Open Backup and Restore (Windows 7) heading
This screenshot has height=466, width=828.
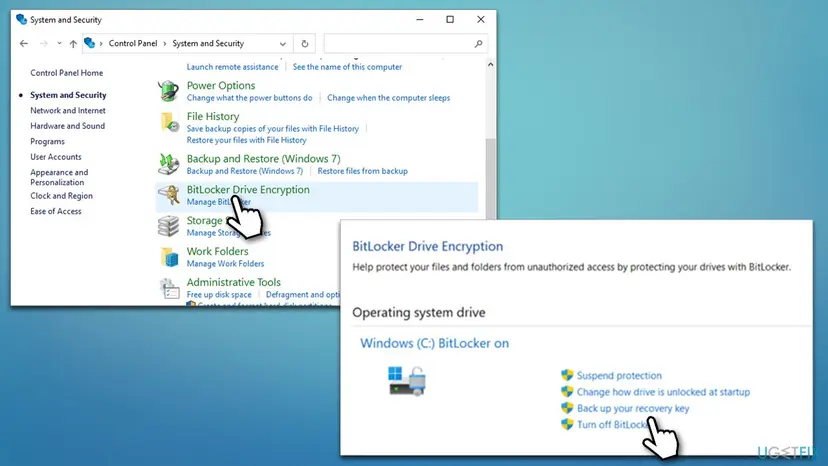[264, 159]
